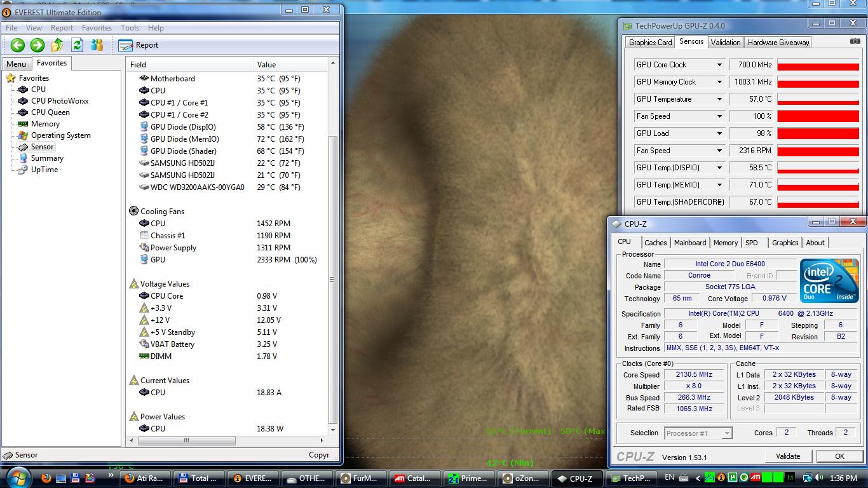This screenshot has height=488, width=868.
Task: Open the Fan Speed percent sensor dropdown
Action: click(x=719, y=116)
